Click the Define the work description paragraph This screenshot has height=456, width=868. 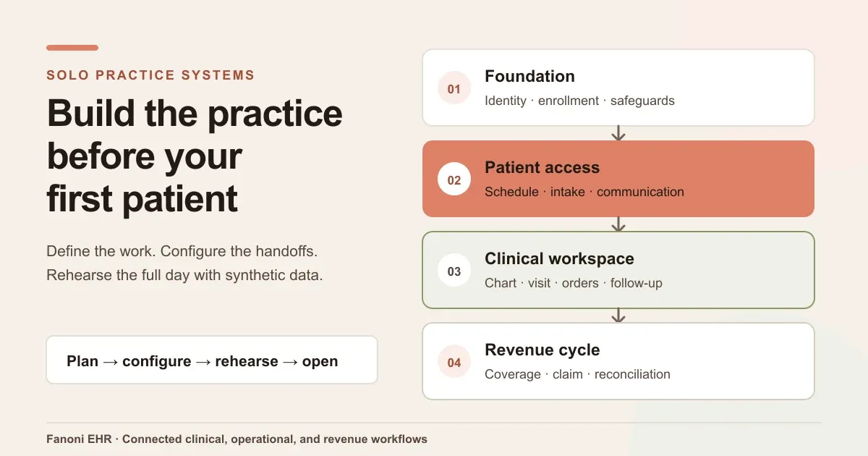coord(184,263)
